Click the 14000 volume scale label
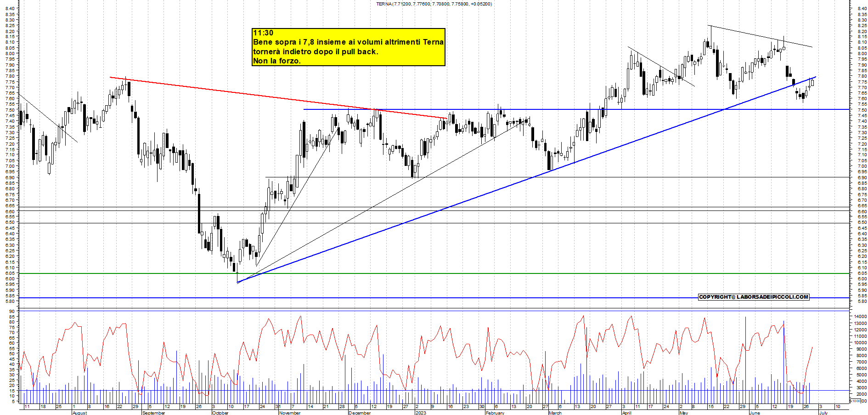Screen dimensions: 868x415 click(860, 316)
